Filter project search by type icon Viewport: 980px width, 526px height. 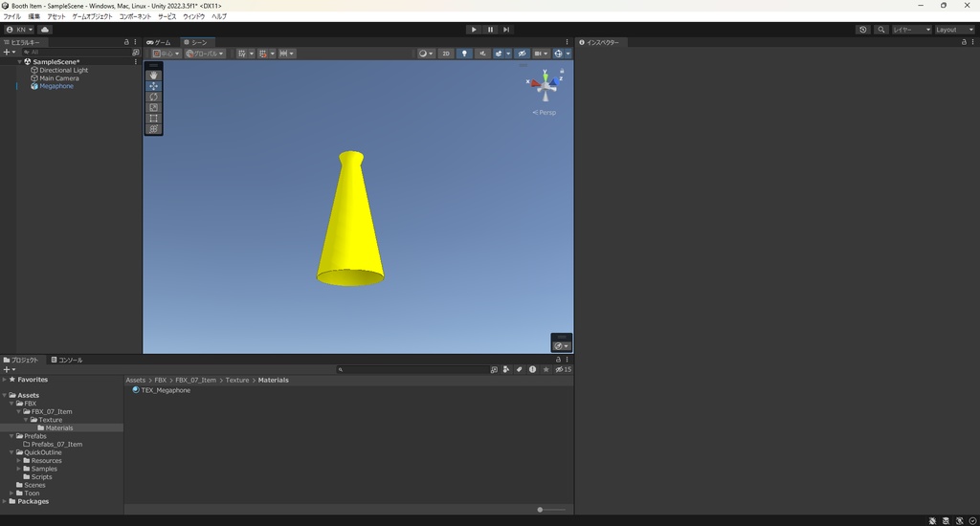(x=505, y=369)
